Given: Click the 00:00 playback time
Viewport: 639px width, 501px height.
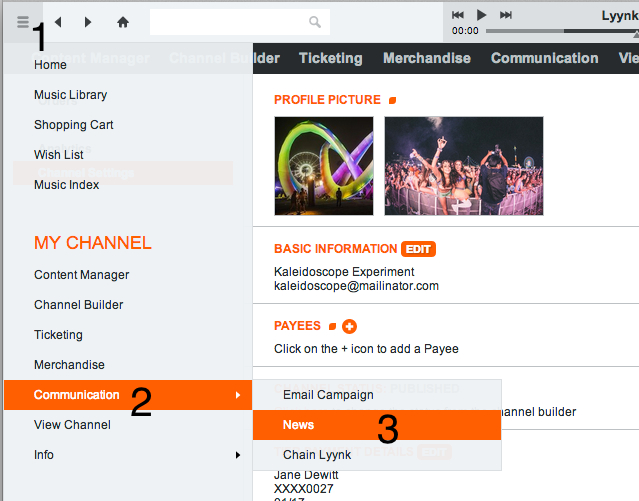Looking at the screenshot, I should point(465,31).
